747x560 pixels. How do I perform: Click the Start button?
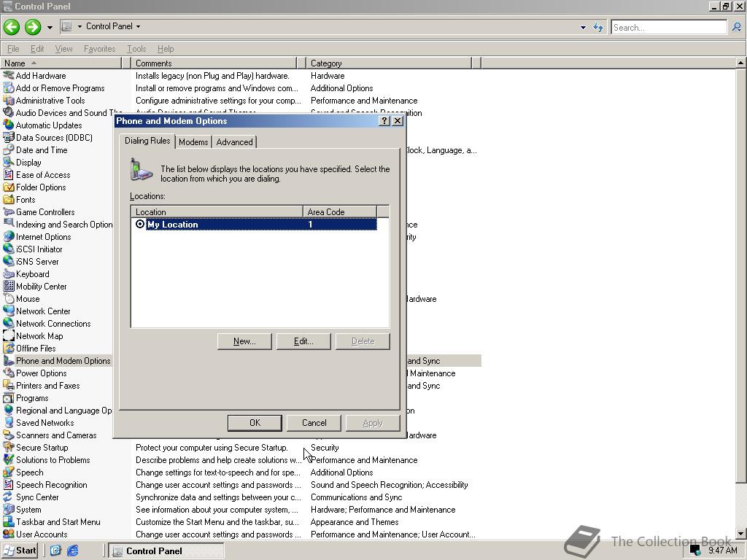20,551
